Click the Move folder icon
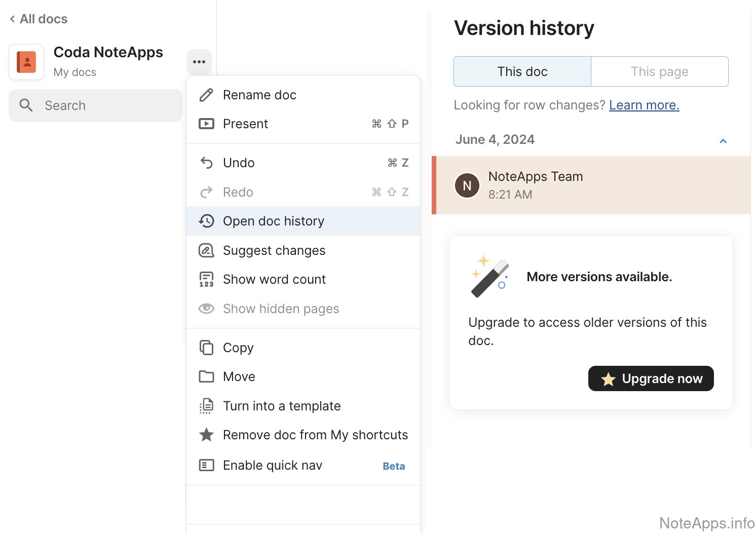 coord(206,376)
